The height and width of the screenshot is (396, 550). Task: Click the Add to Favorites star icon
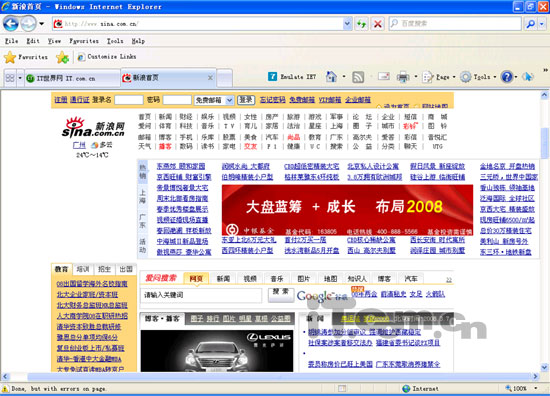coord(62,57)
